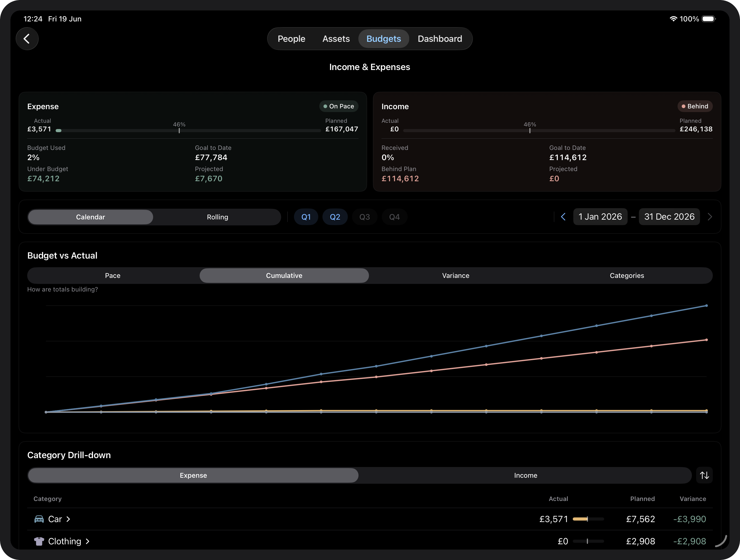Switch to Rolling period mode
The height and width of the screenshot is (560, 740).
(x=217, y=217)
